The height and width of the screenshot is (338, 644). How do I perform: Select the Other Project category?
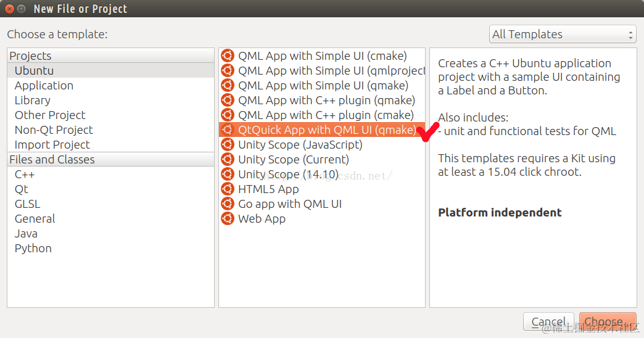(111, 115)
